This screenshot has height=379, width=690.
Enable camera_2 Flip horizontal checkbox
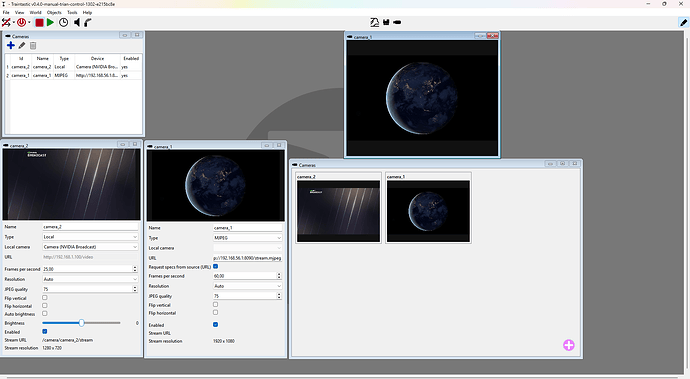[x=44, y=305]
